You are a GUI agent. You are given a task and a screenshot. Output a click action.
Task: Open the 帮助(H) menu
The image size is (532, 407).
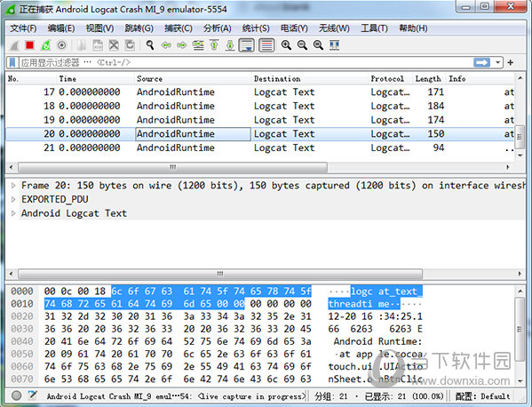413,28
